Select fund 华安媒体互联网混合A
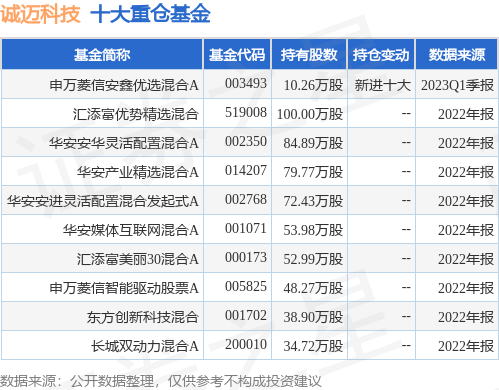The height and width of the screenshot is (390, 499). pos(131,230)
